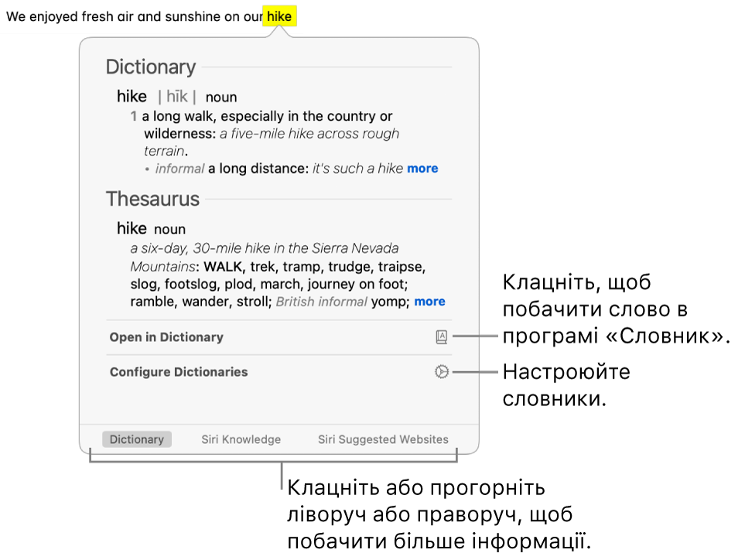
Task: Open Configure Dictionaries settings
Action: coord(279,372)
